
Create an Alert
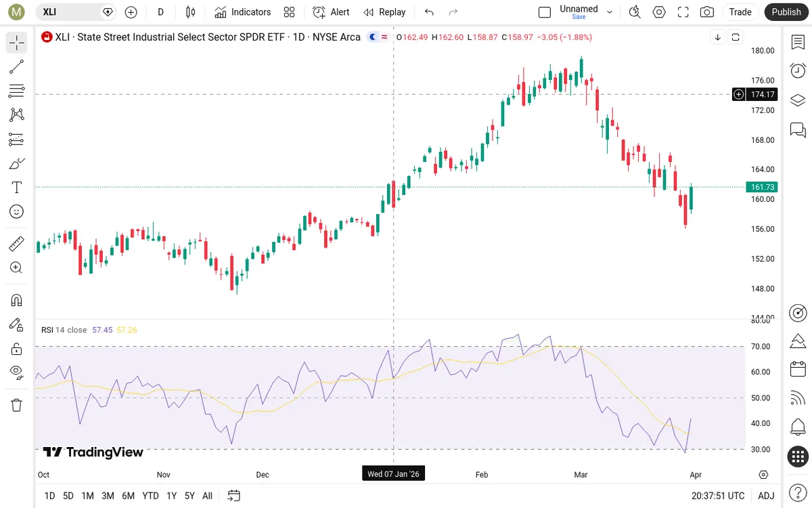coord(331,12)
